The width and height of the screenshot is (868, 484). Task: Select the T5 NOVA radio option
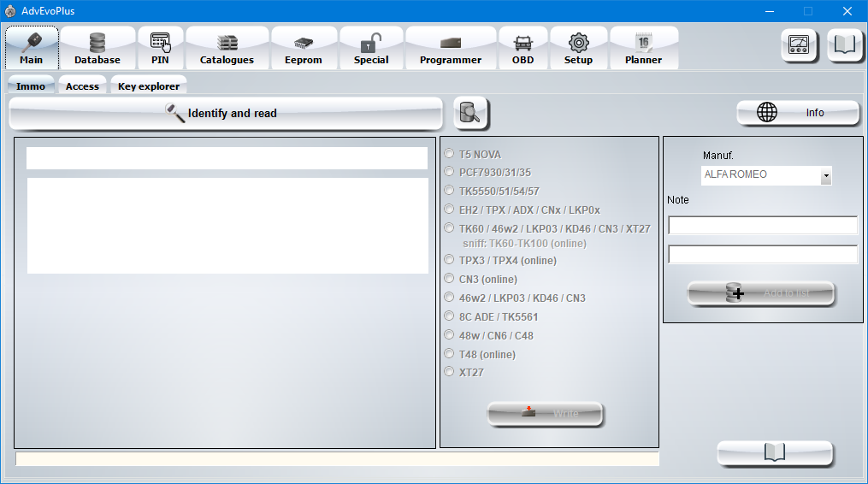click(x=449, y=154)
